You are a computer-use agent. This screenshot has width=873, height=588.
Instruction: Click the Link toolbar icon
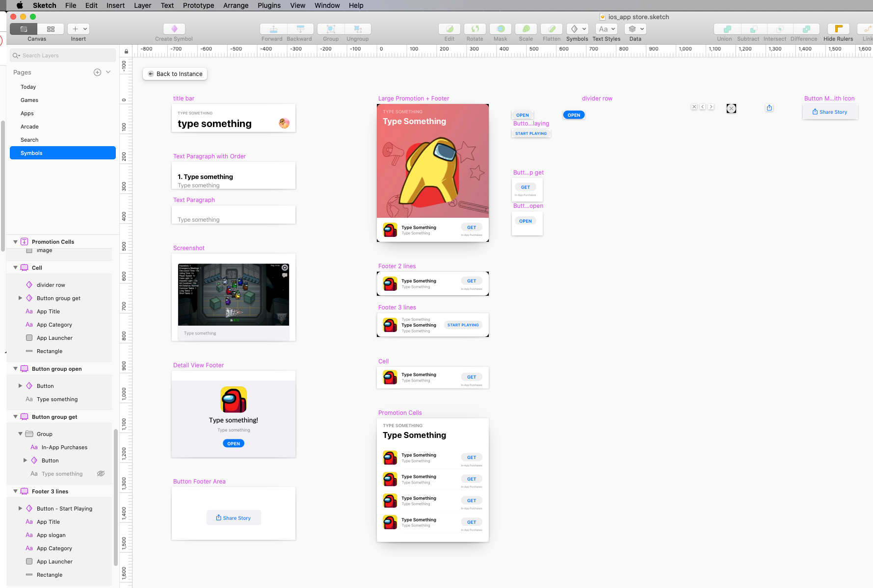[866, 29]
